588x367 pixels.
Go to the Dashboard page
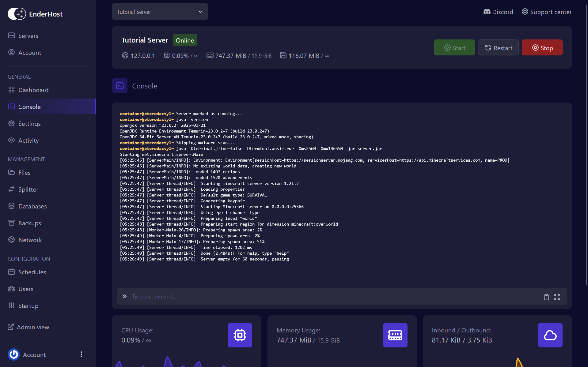pos(33,90)
